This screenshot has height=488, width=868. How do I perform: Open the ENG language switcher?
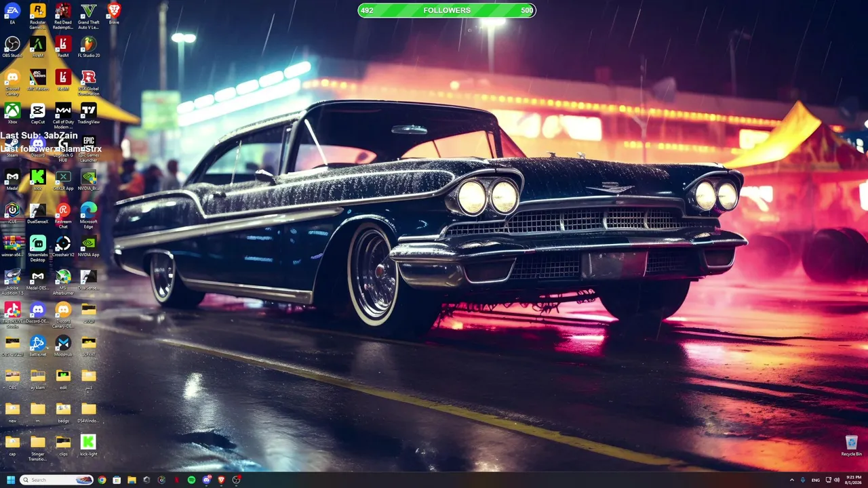coord(816,480)
